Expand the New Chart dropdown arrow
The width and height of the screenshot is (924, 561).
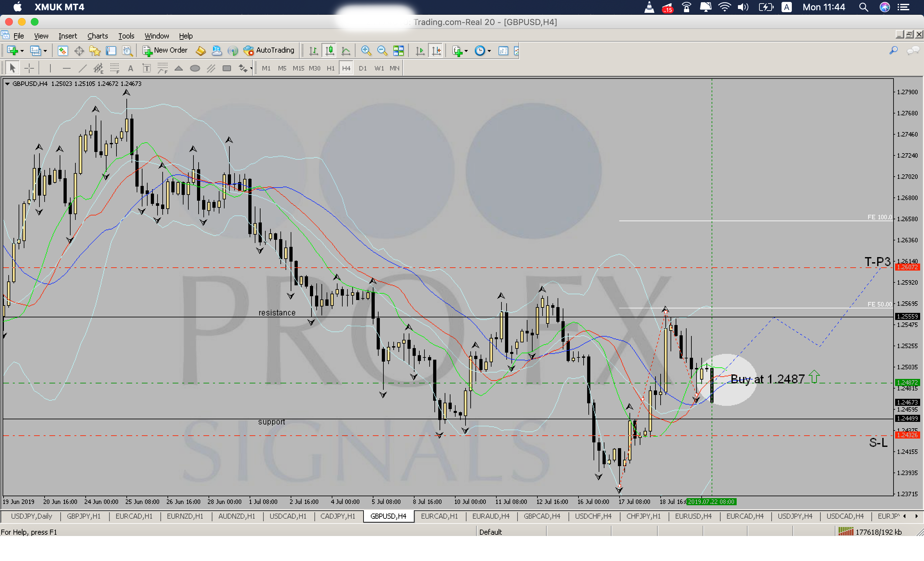tap(22, 51)
